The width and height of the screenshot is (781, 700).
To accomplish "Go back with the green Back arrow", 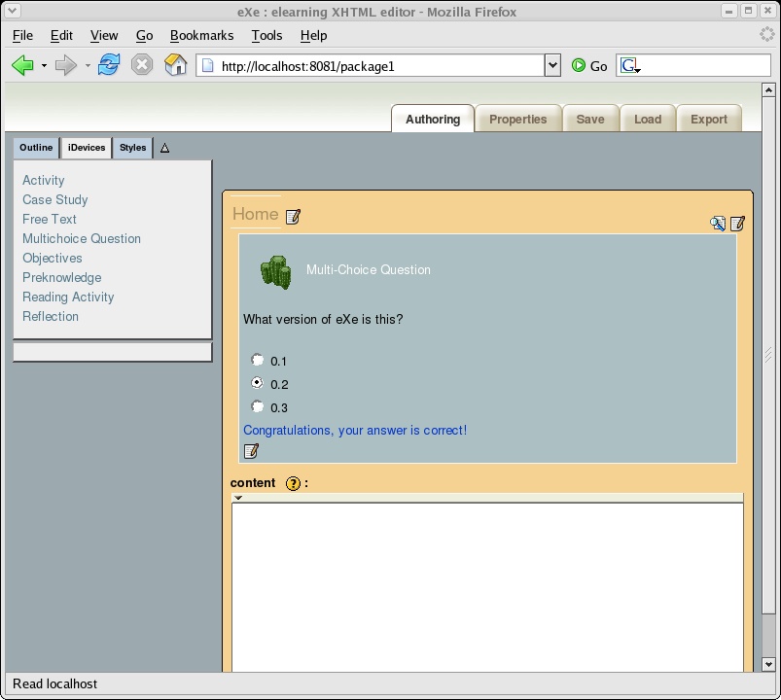I will pos(22,65).
